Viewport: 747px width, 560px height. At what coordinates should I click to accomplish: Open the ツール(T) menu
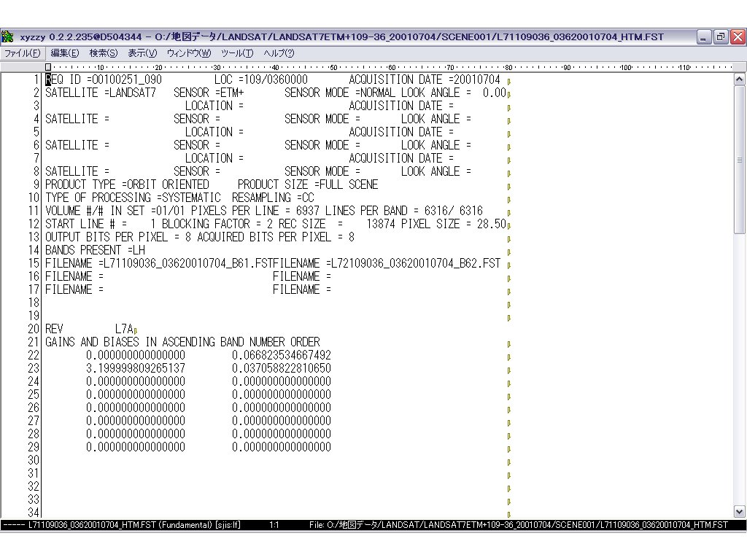pos(237,53)
